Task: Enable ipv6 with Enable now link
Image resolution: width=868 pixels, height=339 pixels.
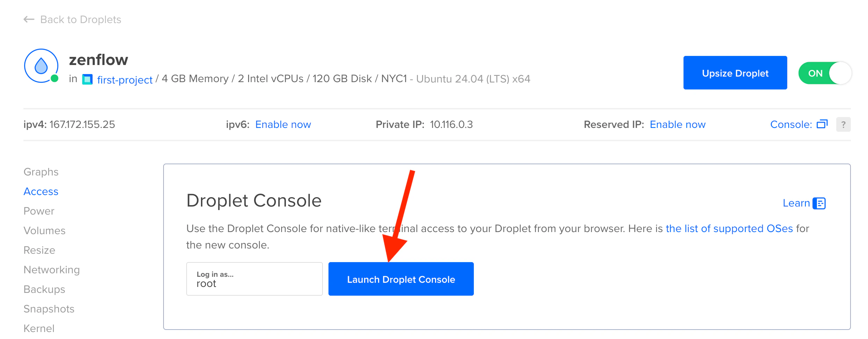Action: pos(283,124)
